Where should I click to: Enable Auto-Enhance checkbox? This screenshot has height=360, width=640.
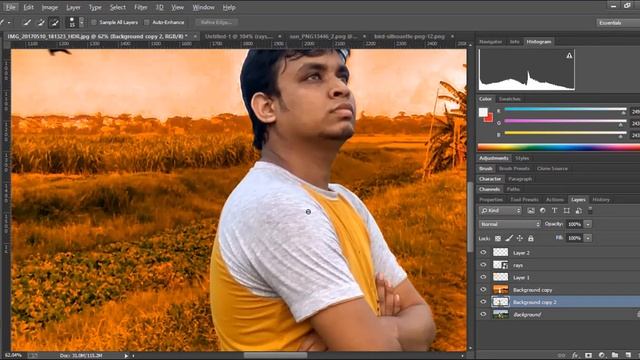147,22
